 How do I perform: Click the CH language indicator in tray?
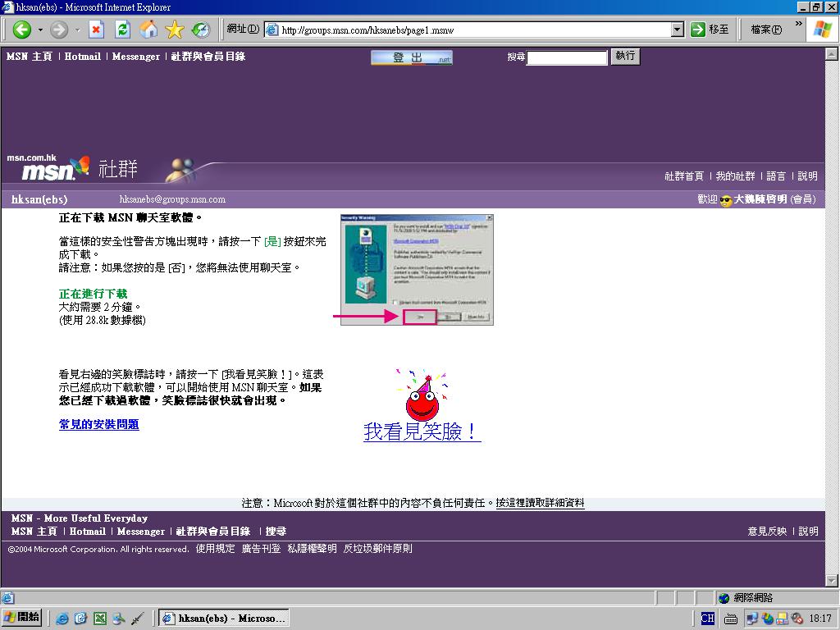click(707, 619)
